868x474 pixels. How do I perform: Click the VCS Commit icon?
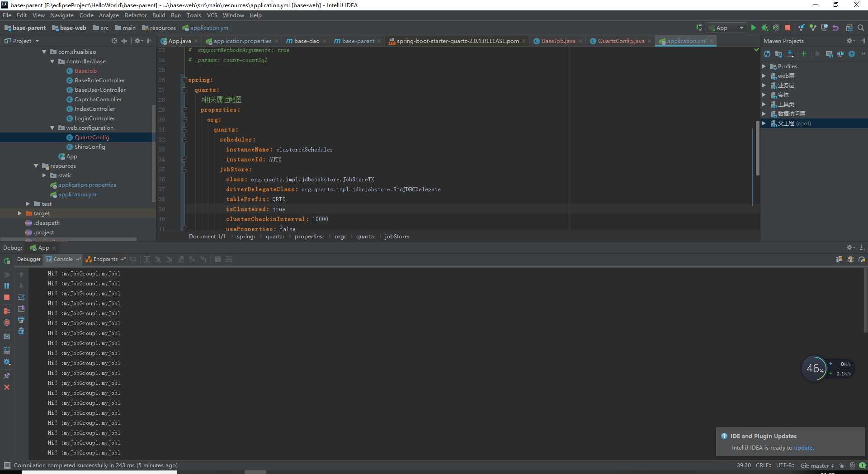point(813,28)
